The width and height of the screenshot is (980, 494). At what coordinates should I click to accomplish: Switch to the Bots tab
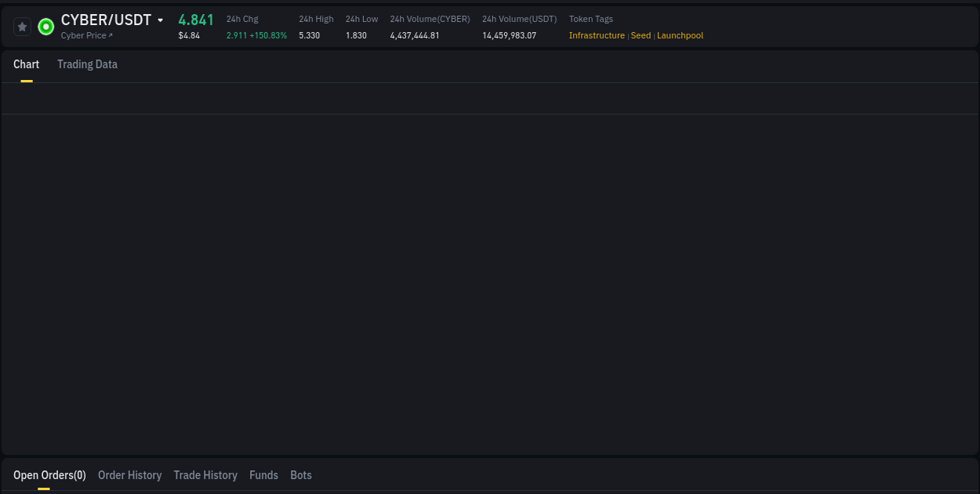(301, 475)
